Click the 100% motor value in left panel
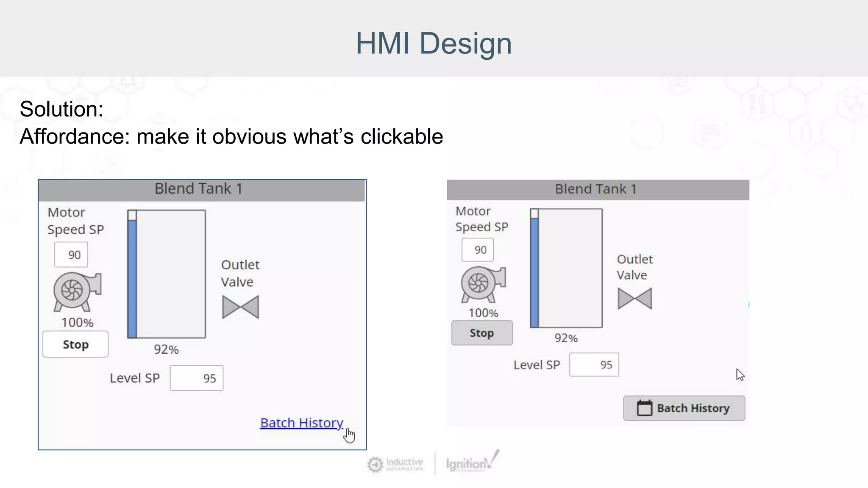Screen dimensions: 868x488 (x=77, y=323)
